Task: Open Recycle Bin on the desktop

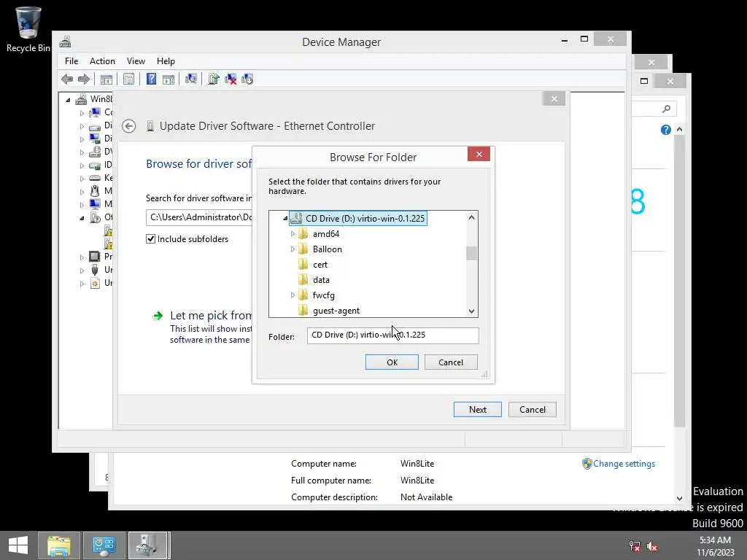Action: tap(28, 29)
